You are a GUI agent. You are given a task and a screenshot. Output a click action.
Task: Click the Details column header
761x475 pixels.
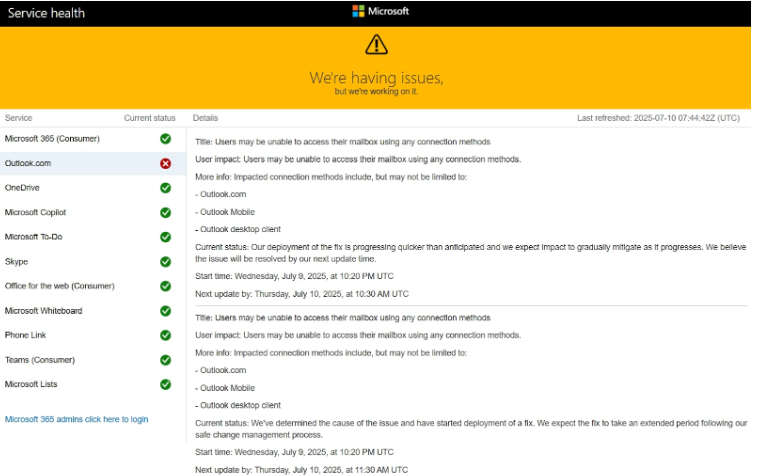[205, 118]
